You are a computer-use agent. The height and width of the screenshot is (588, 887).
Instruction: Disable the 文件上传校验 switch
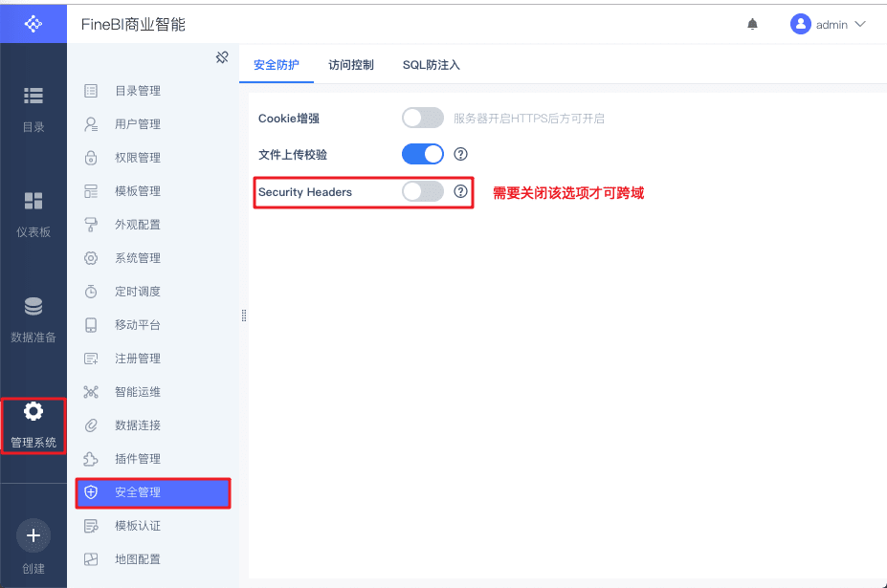(x=423, y=154)
